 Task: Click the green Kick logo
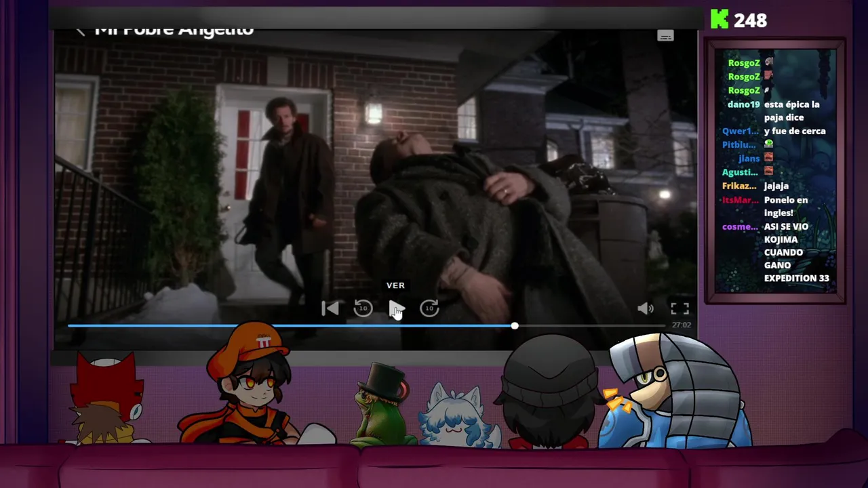[719, 20]
